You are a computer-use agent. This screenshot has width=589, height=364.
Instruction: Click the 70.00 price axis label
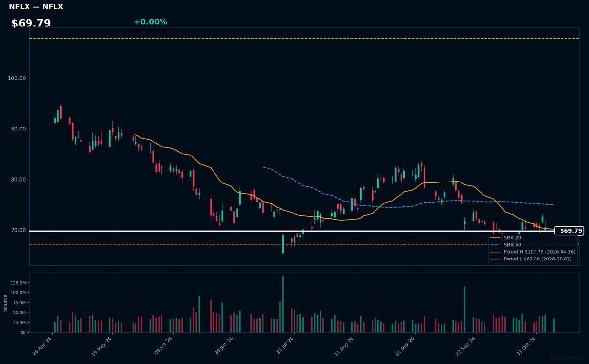tap(18, 230)
